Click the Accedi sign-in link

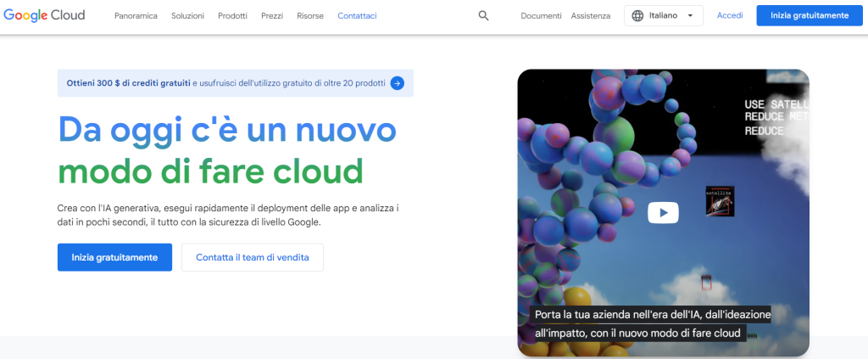pyautogui.click(x=730, y=15)
